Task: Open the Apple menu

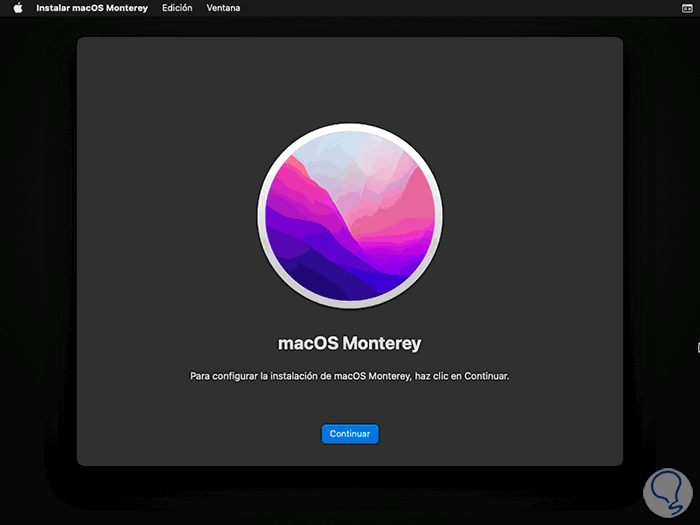Action: 18,8
